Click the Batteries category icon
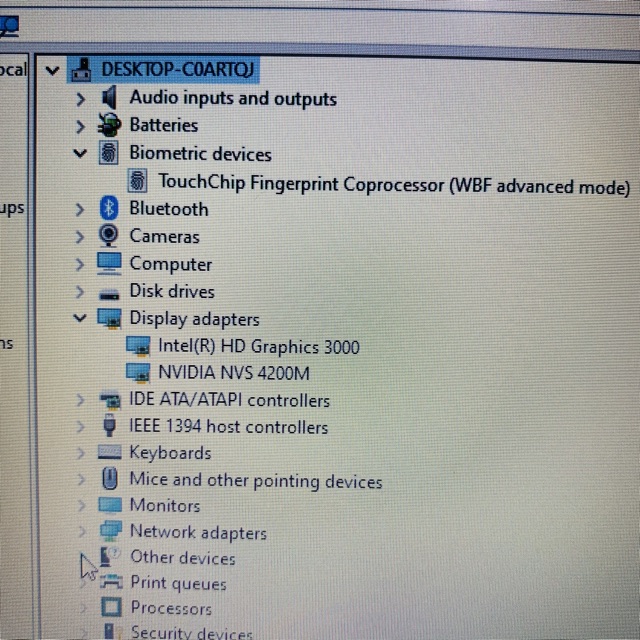 pos(109,125)
